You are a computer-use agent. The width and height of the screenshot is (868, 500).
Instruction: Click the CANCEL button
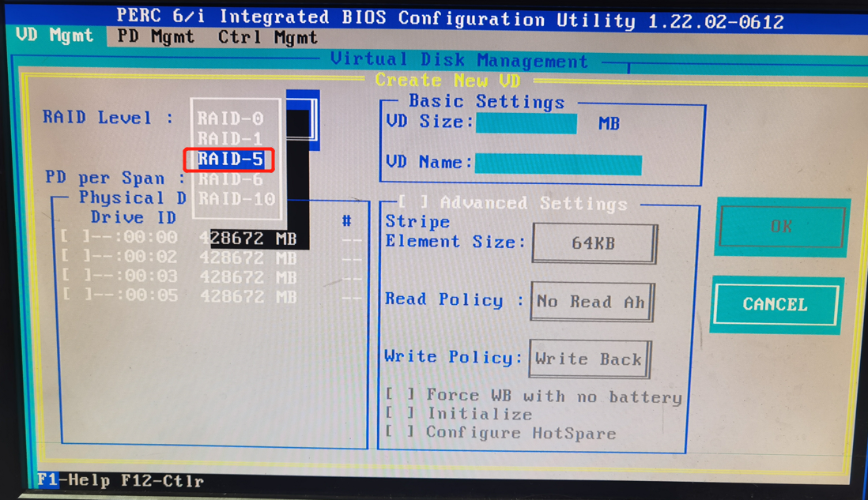pos(776,305)
